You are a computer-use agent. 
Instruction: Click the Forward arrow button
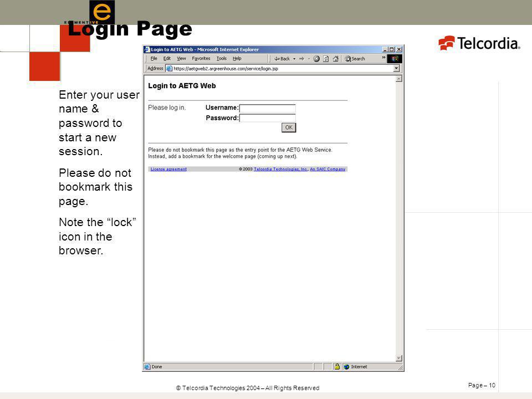tap(301, 59)
